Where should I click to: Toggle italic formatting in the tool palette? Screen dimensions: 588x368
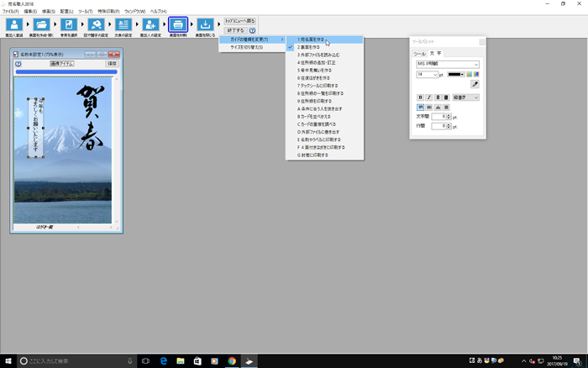point(429,97)
